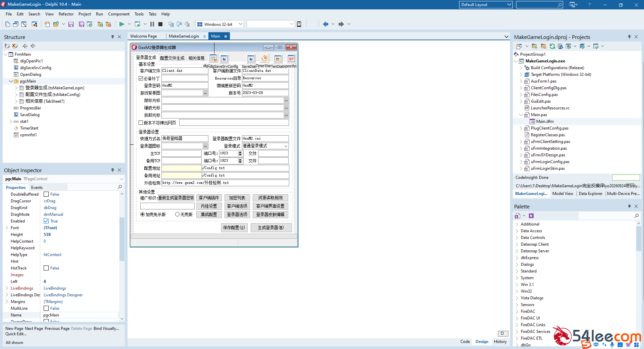Click the Step Over debugger icon
The height and width of the screenshot is (349, 644).
[179, 24]
